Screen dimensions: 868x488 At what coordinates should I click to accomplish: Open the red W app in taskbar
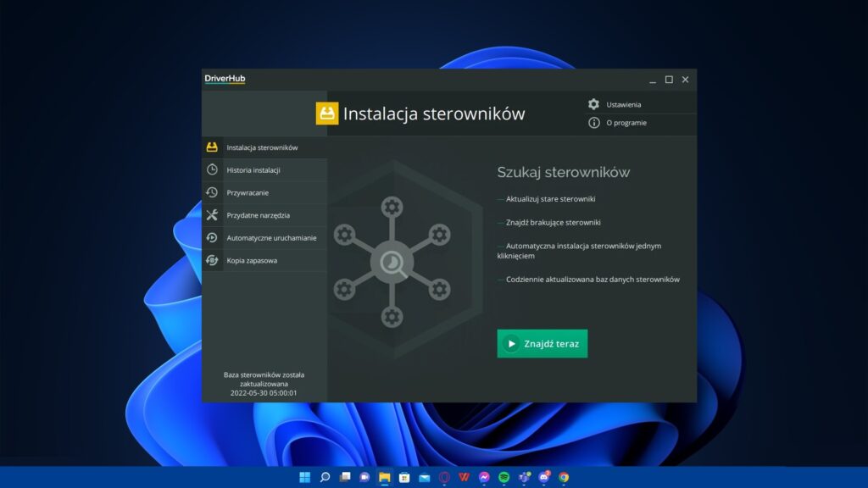[465, 477]
